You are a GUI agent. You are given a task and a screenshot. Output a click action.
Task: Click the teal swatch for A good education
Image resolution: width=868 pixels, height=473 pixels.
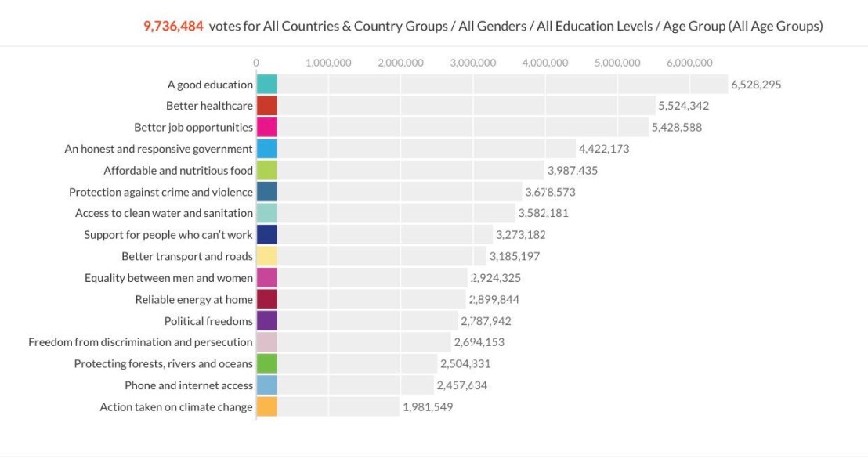coord(266,85)
